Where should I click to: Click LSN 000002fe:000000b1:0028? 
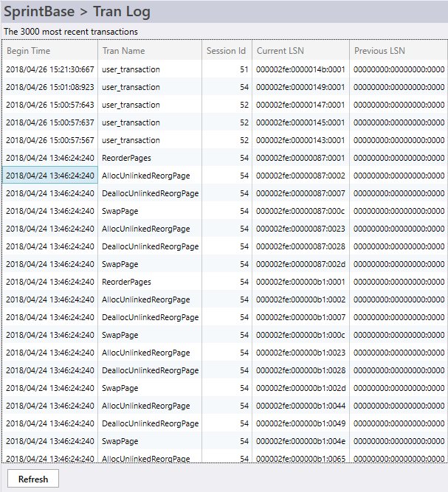[300, 370]
